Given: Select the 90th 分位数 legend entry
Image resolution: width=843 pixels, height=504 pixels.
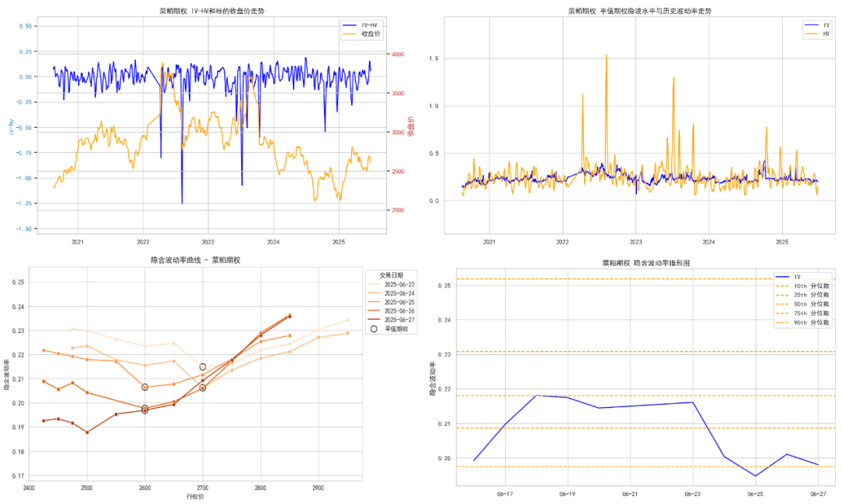Looking at the screenshot, I should (802, 322).
